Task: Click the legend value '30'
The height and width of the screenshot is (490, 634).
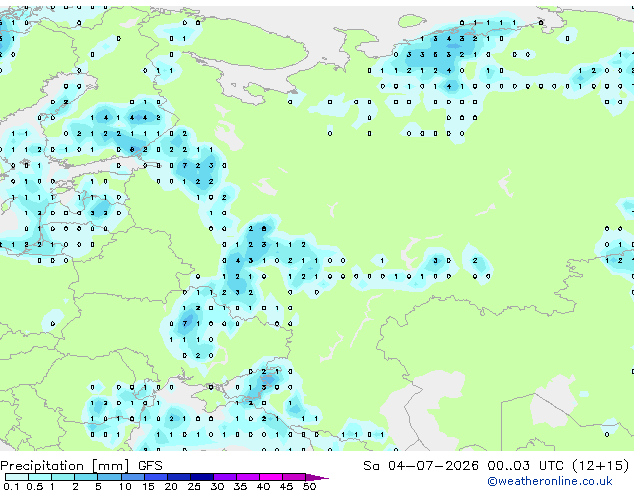Action: pyautogui.click(x=217, y=486)
